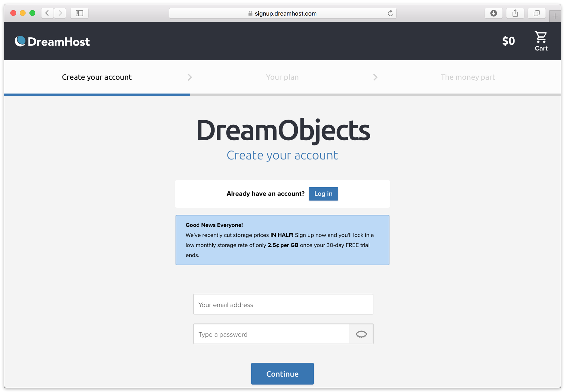The image size is (565, 392).
Task: Click the DreamHost logo
Action: click(x=52, y=41)
